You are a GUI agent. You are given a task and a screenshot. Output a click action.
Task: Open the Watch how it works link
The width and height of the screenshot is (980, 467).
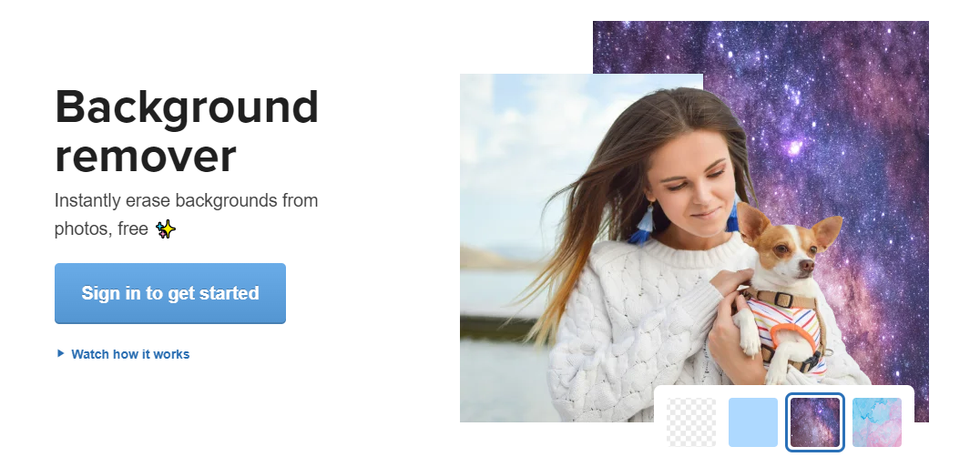[130, 354]
